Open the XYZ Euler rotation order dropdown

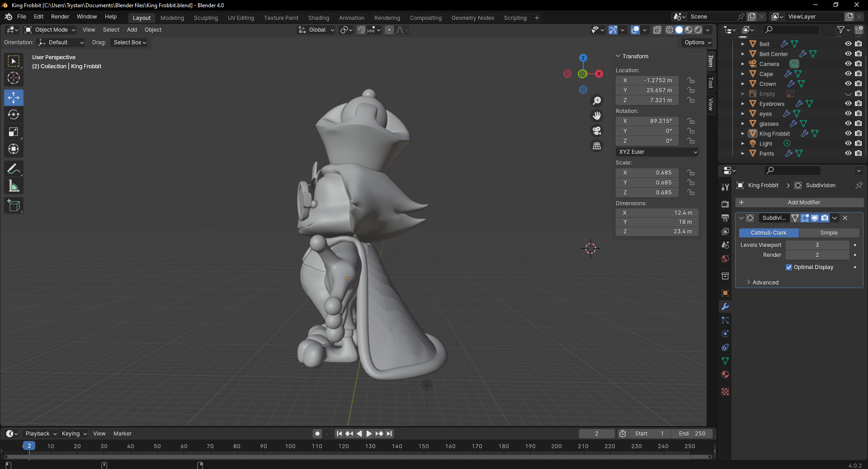coord(657,152)
